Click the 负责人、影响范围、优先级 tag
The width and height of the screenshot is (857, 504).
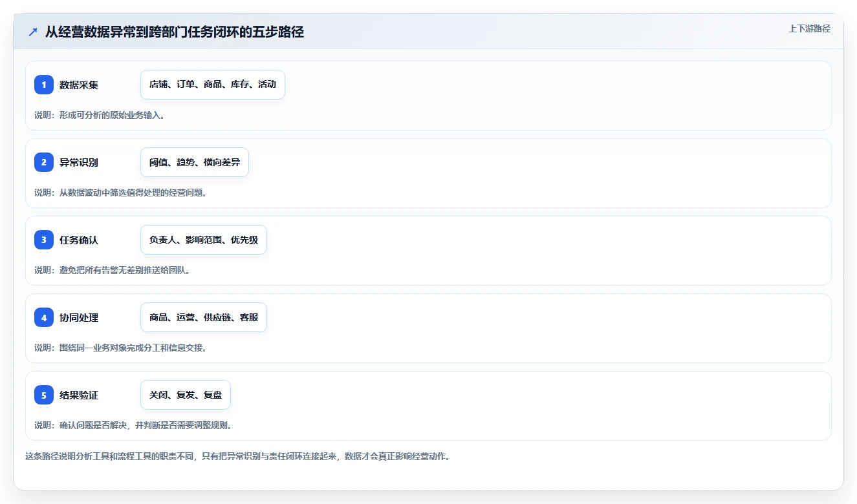click(x=204, y=240)
